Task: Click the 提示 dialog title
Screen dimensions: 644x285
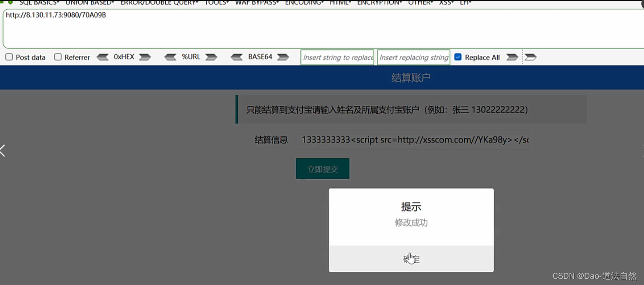Action: click(411, 207)
